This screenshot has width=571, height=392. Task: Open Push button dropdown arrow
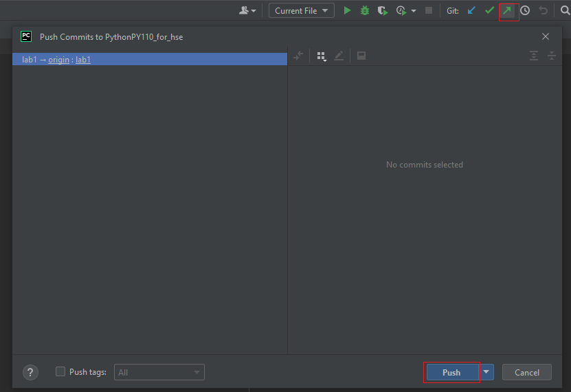click(486, 372)
